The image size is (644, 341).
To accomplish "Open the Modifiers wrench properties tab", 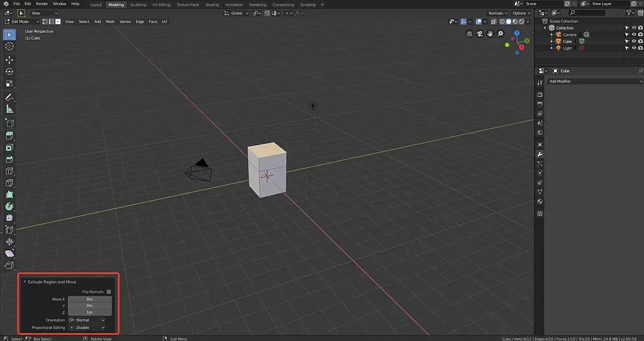I will pos(540,154).
